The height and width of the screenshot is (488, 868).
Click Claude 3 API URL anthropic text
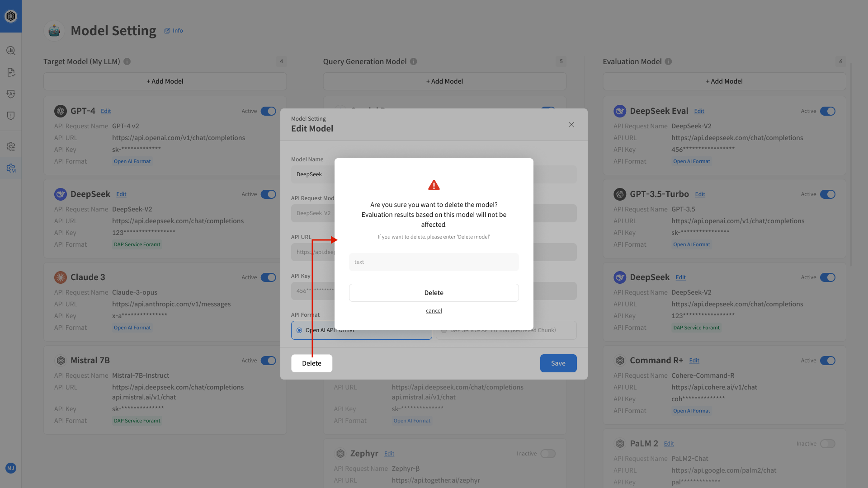tap(171, 304)
